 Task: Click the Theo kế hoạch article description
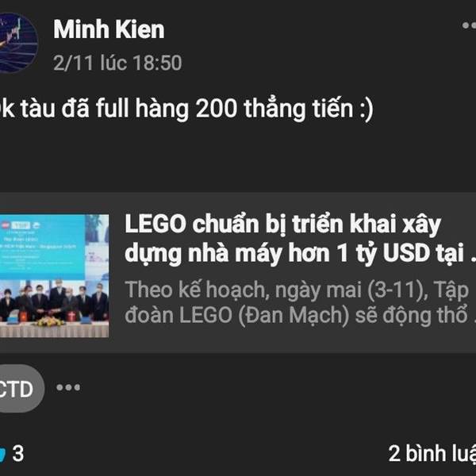299,303
